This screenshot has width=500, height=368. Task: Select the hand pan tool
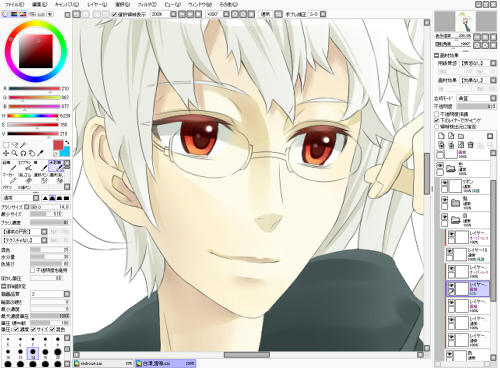(x=32, y=153)
